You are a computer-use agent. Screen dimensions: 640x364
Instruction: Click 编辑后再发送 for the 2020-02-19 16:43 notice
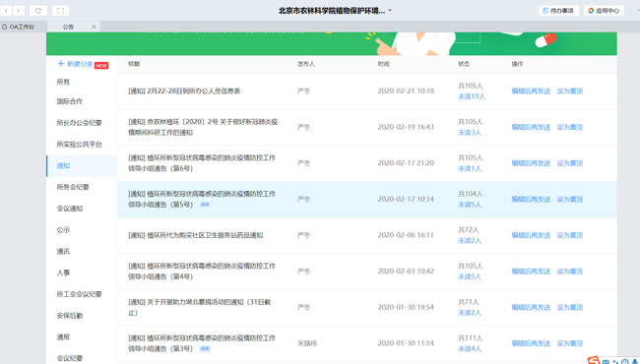click(x=531, y=127)
